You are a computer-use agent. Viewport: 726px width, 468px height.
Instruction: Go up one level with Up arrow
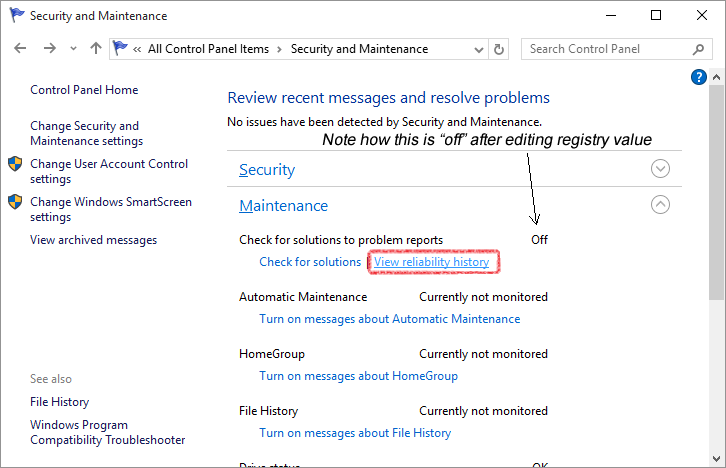click(x=96, y=49)
